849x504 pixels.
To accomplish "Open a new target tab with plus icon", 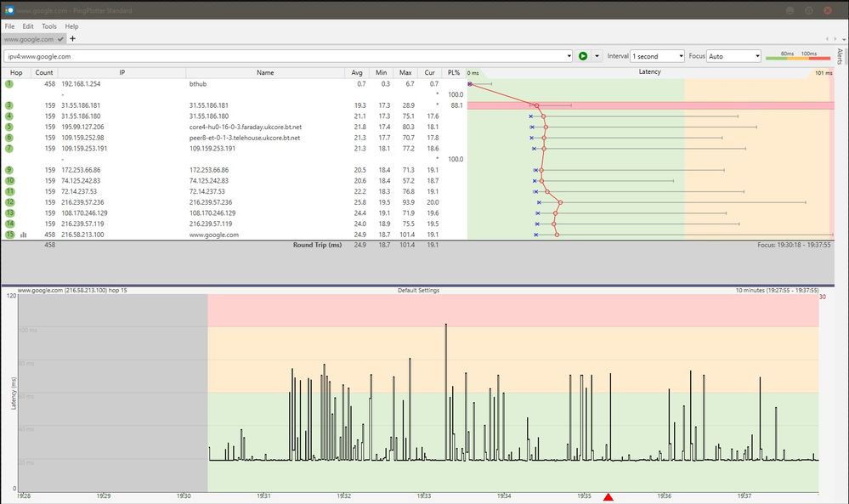I will tap(72, 39).
